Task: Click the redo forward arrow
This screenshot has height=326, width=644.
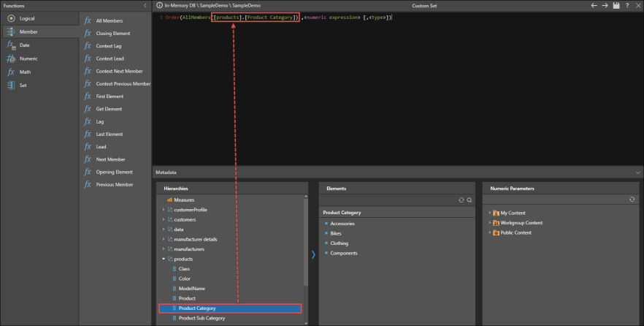Action: coord(605,5)
